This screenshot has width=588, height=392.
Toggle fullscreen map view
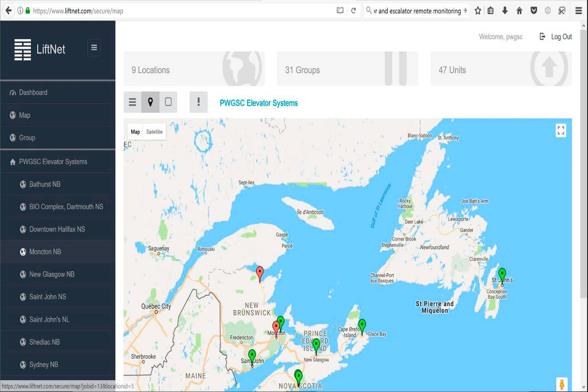coord(561,131)
